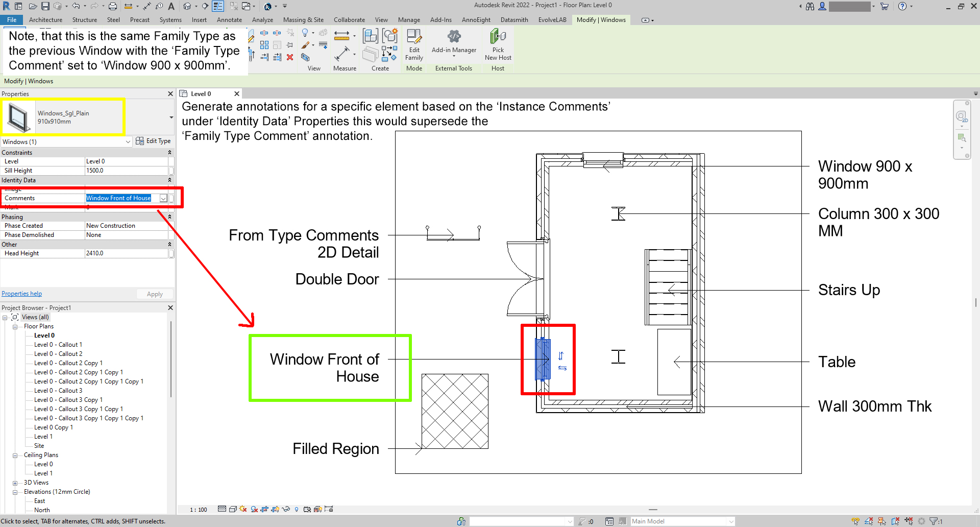Collapse the Phasing properties section

[x=169, y=217]
